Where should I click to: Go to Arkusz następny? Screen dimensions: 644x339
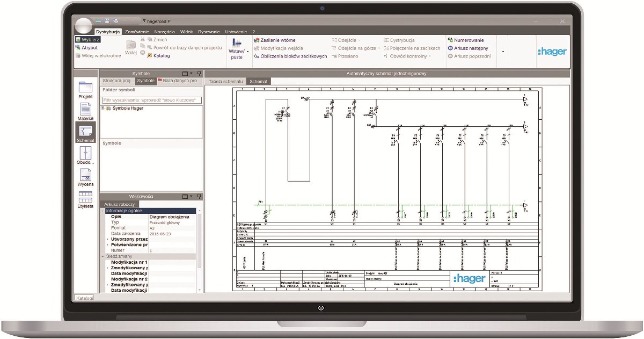[x=471, y=48]
